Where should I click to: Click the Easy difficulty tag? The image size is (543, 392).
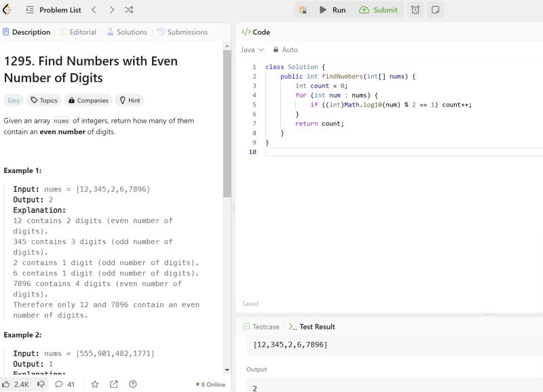point(14,100)
